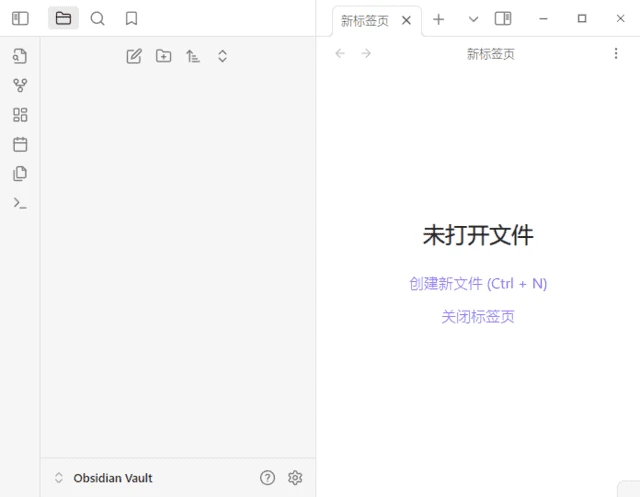Add a new tab
Viewport: 640px width, 497px height.
pos(438,19)
